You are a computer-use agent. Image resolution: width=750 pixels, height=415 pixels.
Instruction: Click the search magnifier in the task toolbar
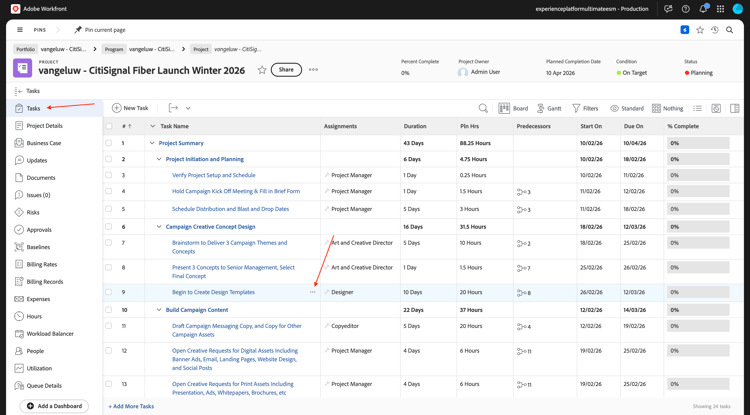(x=483, y=108)
